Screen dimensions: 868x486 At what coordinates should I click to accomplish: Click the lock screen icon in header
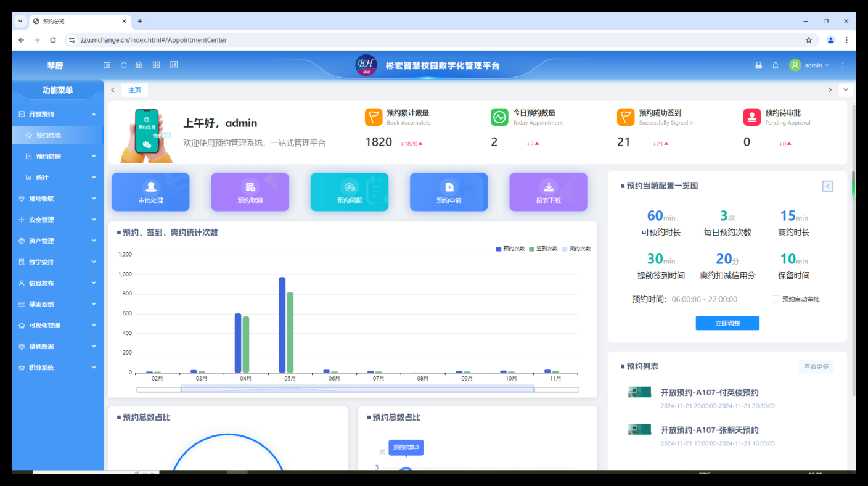click(x=759, y=65)
